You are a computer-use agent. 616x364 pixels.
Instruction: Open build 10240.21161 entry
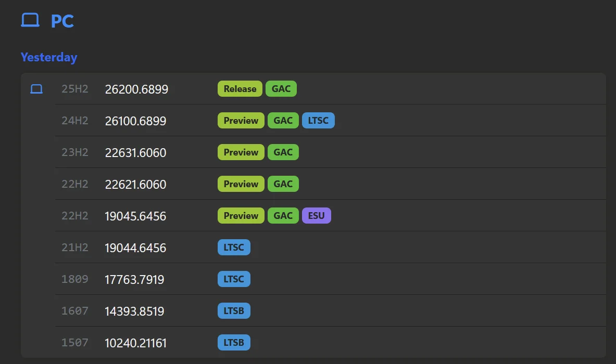pos(136,343)
